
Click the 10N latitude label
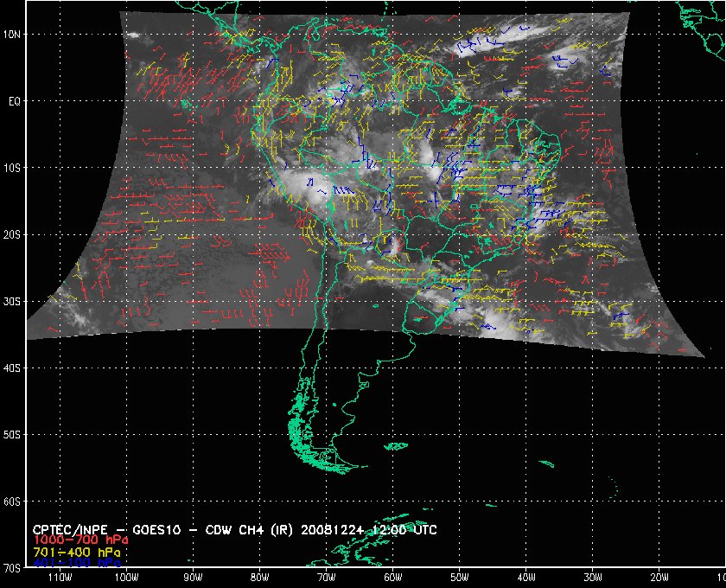coord(13,34)
